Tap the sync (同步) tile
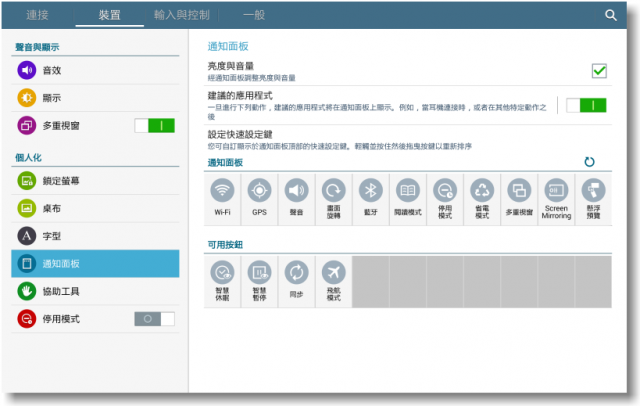 click(296, 278)
